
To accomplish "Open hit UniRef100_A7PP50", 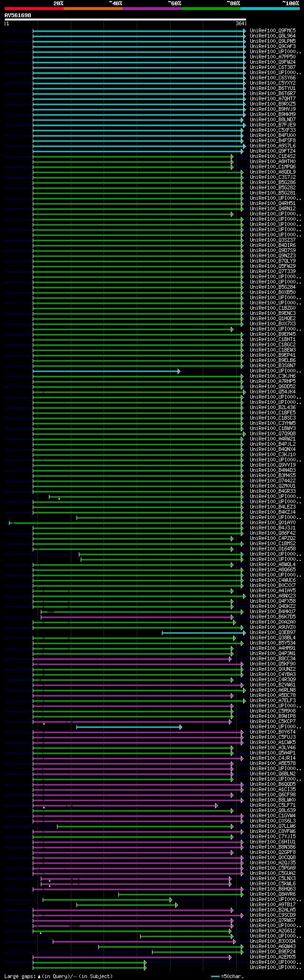I will click(x=273, y=57).
